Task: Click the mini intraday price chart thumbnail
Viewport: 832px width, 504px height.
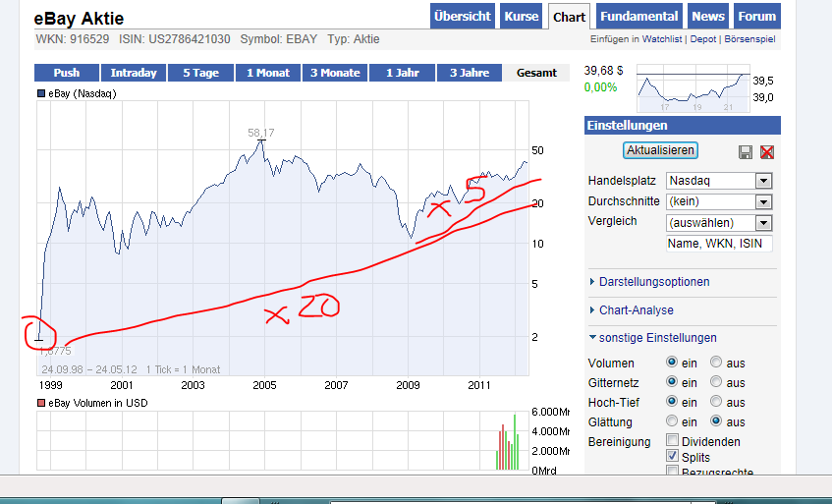Action: 693,88
